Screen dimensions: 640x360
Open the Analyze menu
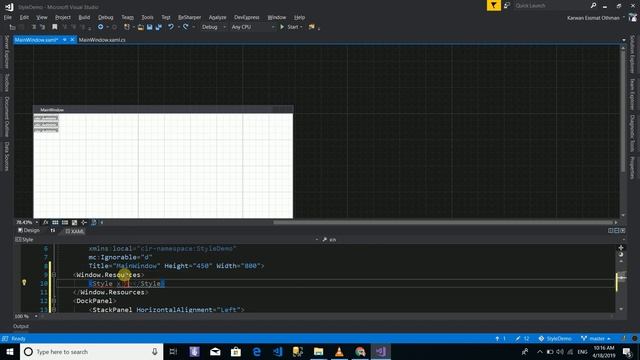click(217, 17)
